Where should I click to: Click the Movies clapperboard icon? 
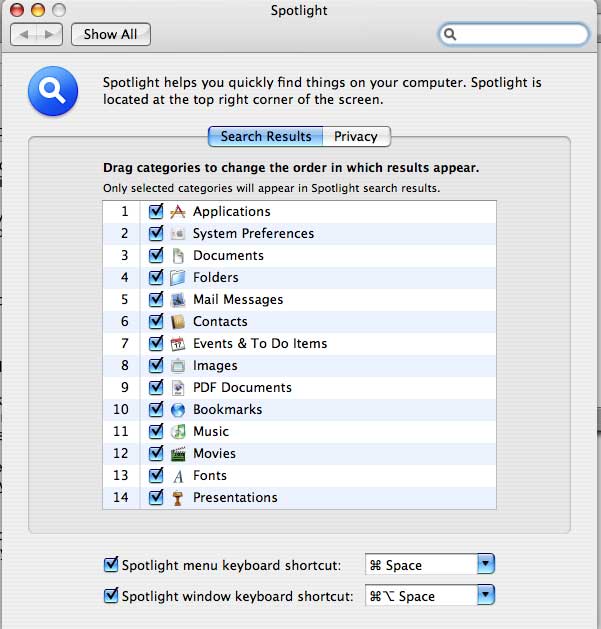[x=178, y=453]
